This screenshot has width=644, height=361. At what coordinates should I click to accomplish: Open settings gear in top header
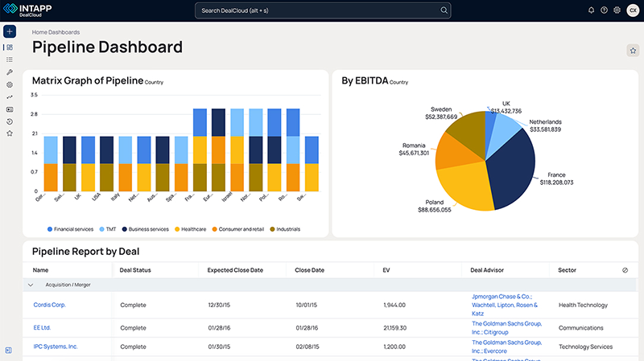(617, 10)
